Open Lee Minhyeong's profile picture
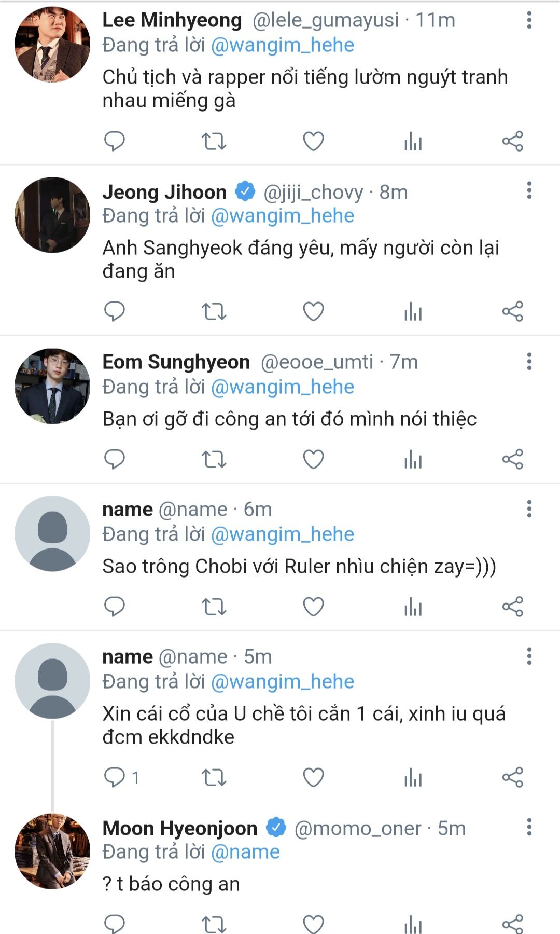This screenshot has width=560, height=934. coord(52,45)
